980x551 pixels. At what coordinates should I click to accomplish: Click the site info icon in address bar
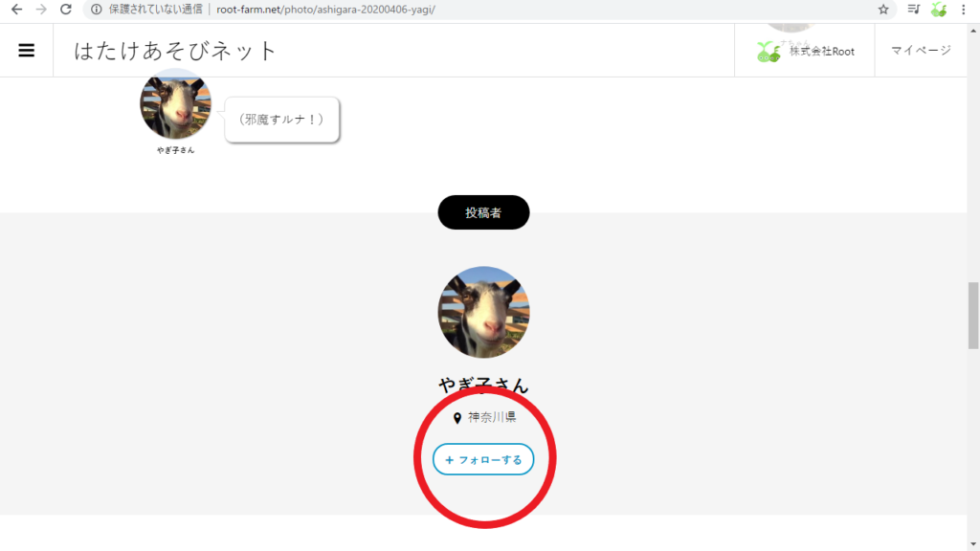(x=97, y=10)
